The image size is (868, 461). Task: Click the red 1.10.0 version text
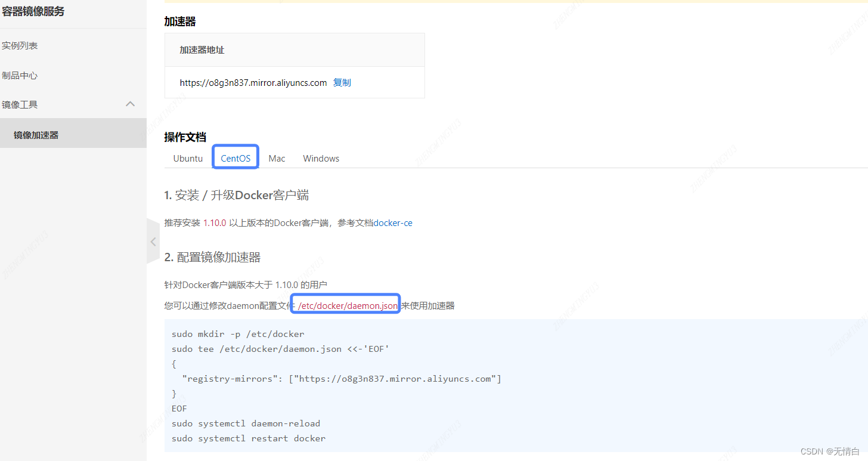215,222
